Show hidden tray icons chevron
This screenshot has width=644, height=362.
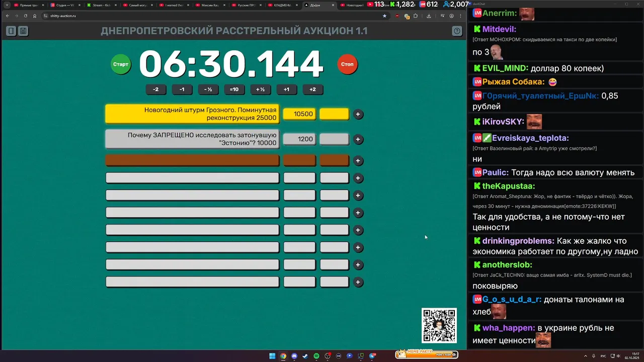click(585, 356)
